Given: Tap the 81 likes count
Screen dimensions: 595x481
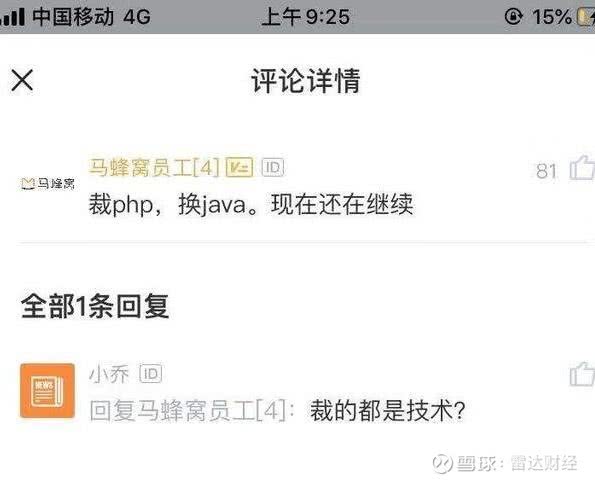Looking at the screenshot, I should click(x=546, y=171).
